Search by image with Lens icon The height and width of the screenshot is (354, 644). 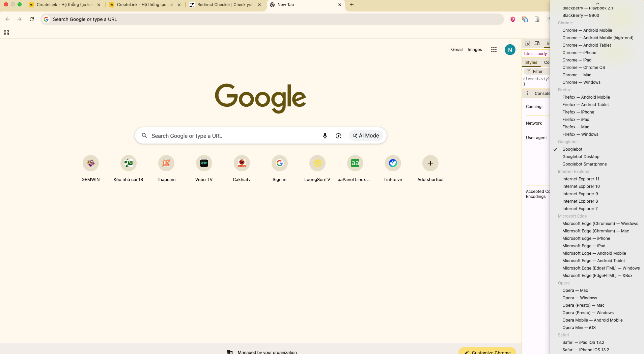click(338, 136)
